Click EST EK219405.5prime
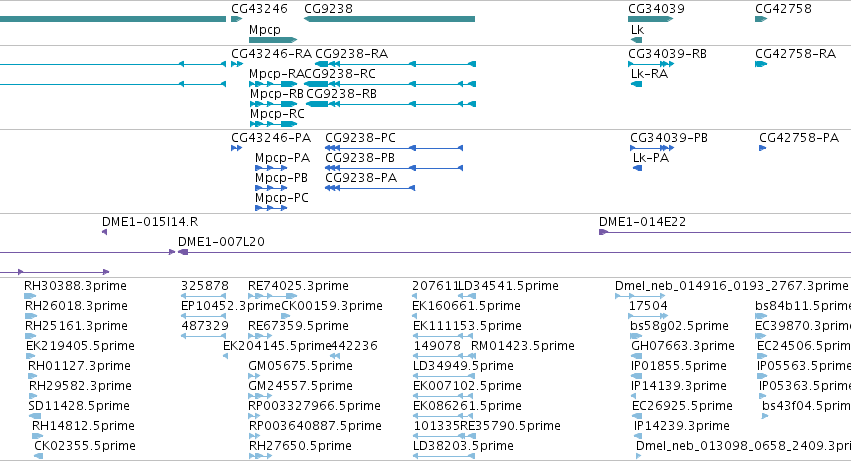This screenshot has width=851, height=461. click(x=80, y=346)
